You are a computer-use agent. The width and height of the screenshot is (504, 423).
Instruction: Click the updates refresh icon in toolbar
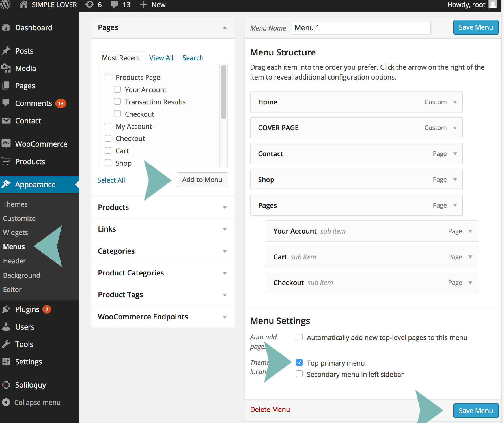pyautogui.click(x=89, y=5)
